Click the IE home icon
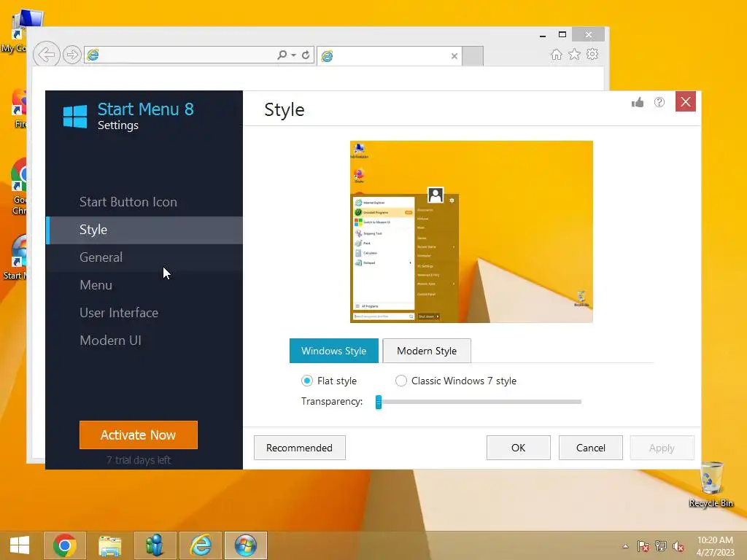Image resolution: width=747 pixels, height=560 pixels. (557, 54)
